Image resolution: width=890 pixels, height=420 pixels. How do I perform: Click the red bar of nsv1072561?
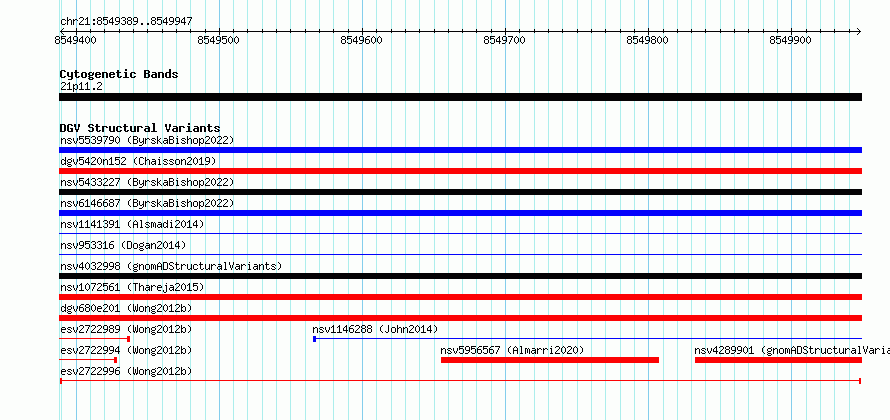coord(460,297)
